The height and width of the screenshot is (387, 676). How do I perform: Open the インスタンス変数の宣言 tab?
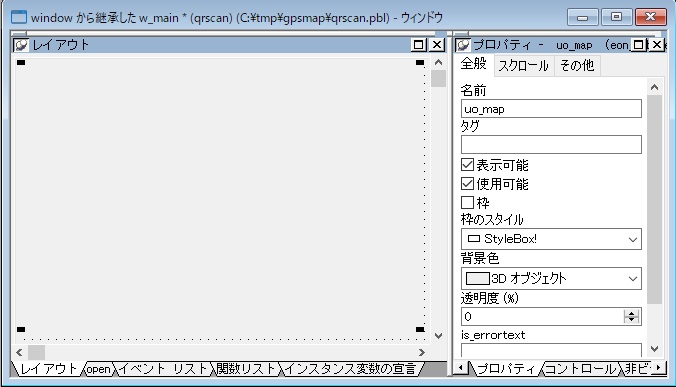click(350, 369)
